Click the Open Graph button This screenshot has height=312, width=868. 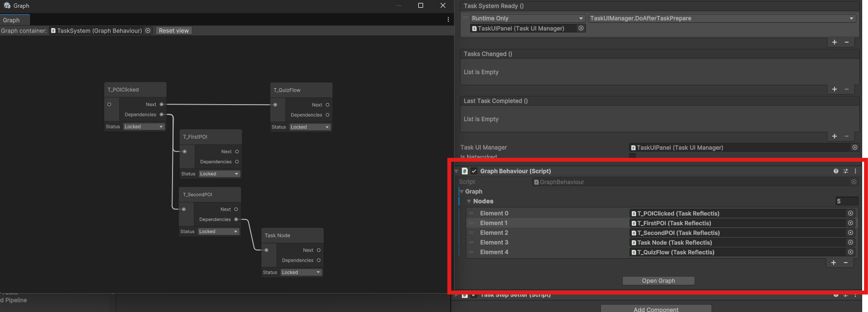658,281
